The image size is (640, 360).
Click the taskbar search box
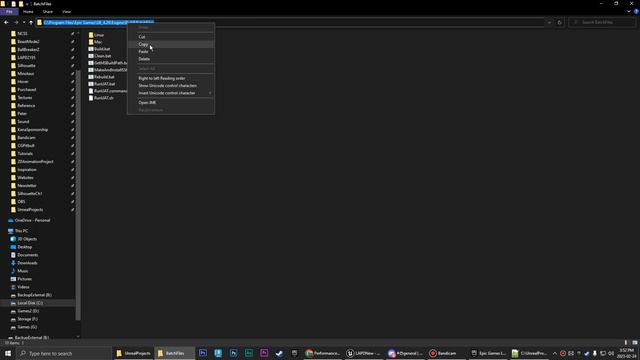(x=64, y=353)
